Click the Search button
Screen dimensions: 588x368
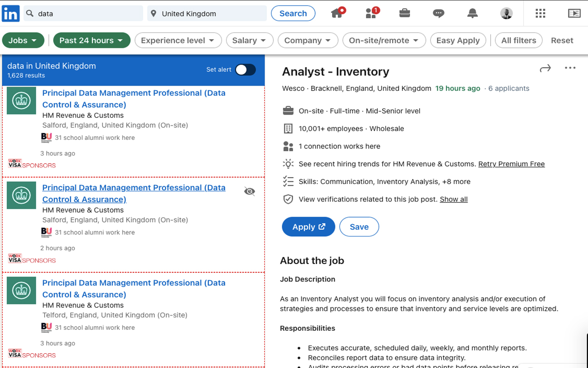click(293, 13)
